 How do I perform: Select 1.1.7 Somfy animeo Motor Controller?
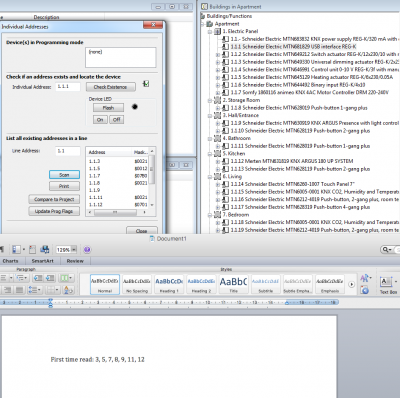310,92
